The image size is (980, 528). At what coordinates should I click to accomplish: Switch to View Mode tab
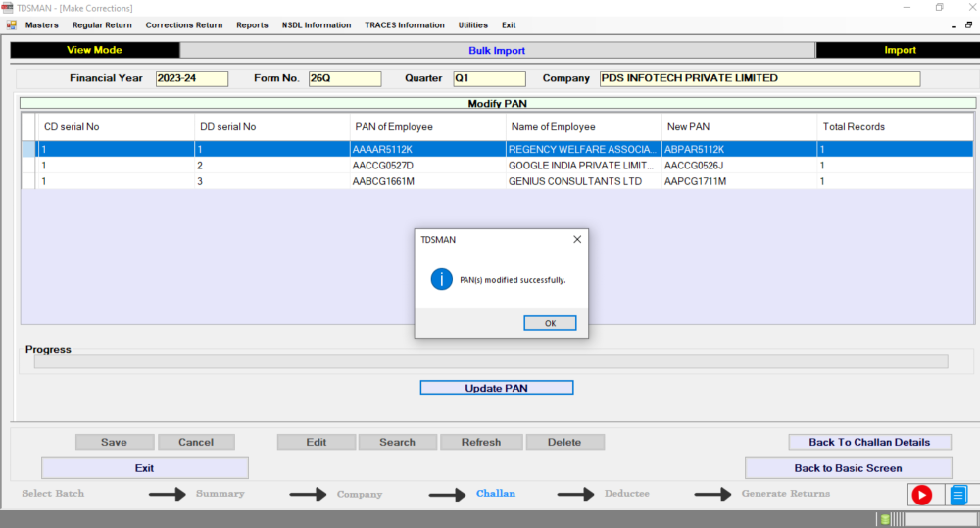click(94, 50)
